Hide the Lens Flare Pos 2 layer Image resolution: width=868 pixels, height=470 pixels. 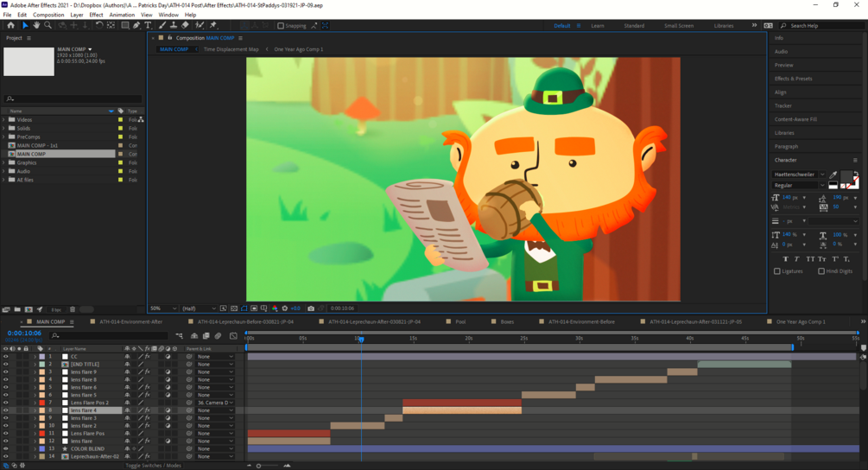click(5, 403)
